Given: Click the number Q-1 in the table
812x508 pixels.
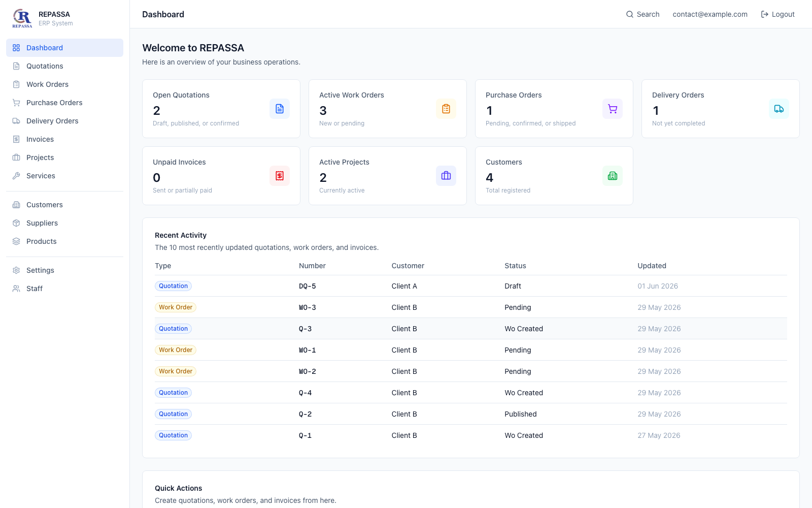Looking at the screenshot, I should (x=306, y=435).
